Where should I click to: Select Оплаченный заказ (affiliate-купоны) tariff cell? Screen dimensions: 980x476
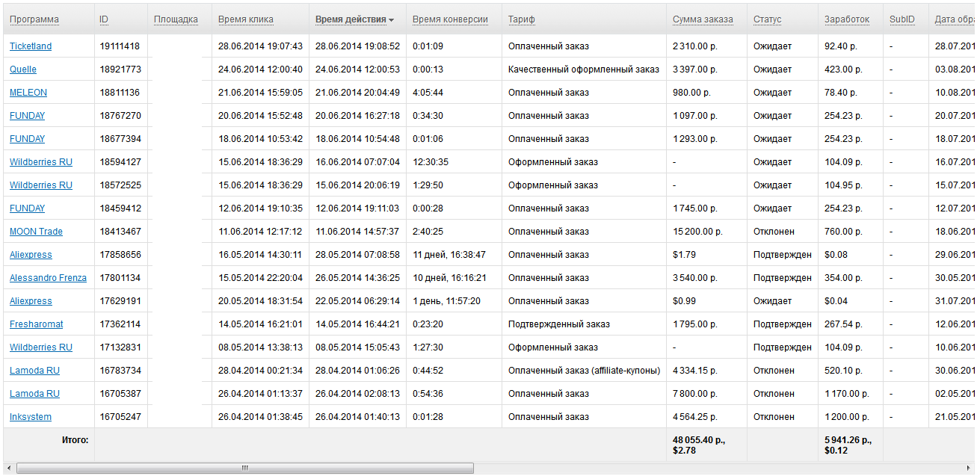click(585, 371)
